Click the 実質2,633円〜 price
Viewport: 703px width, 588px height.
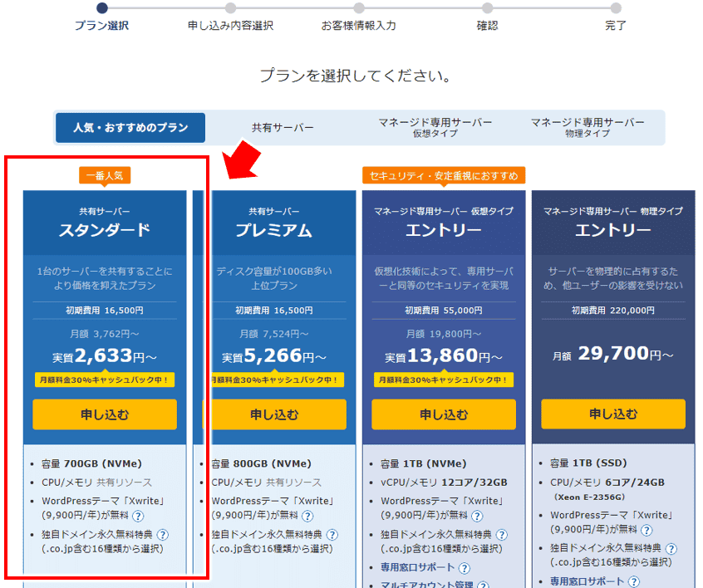[x=105, y=355]
